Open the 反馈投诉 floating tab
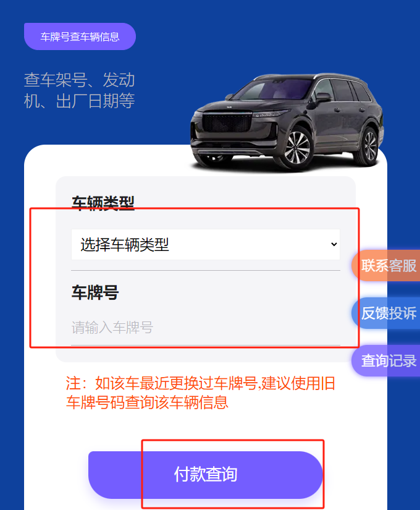Image resolution: width=420 pixels, height=510 pixels. pyautogui.click(x=386, y=313)
